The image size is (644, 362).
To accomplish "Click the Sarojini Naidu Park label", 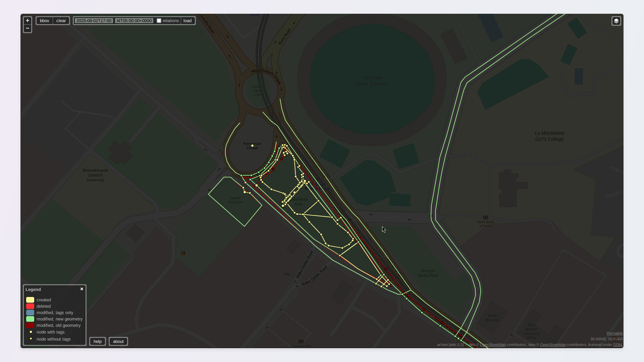I will coord(428,273).
